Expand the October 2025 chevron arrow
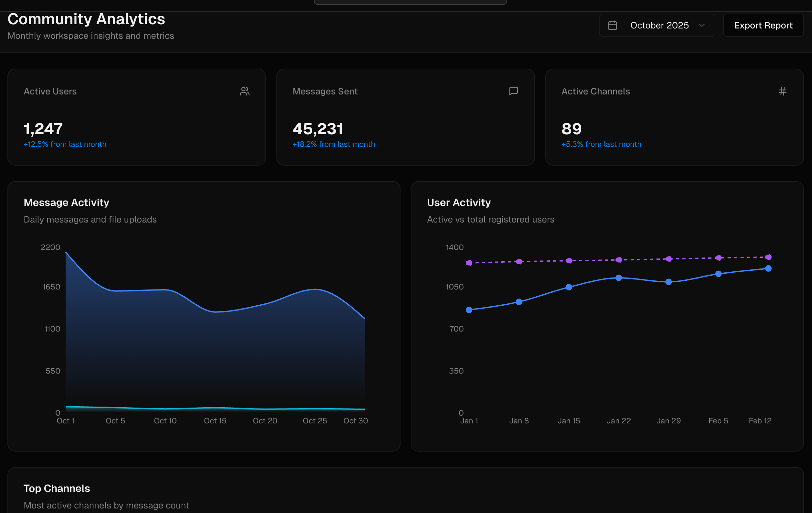The image size is (812, 513). (x=702, y=25)
